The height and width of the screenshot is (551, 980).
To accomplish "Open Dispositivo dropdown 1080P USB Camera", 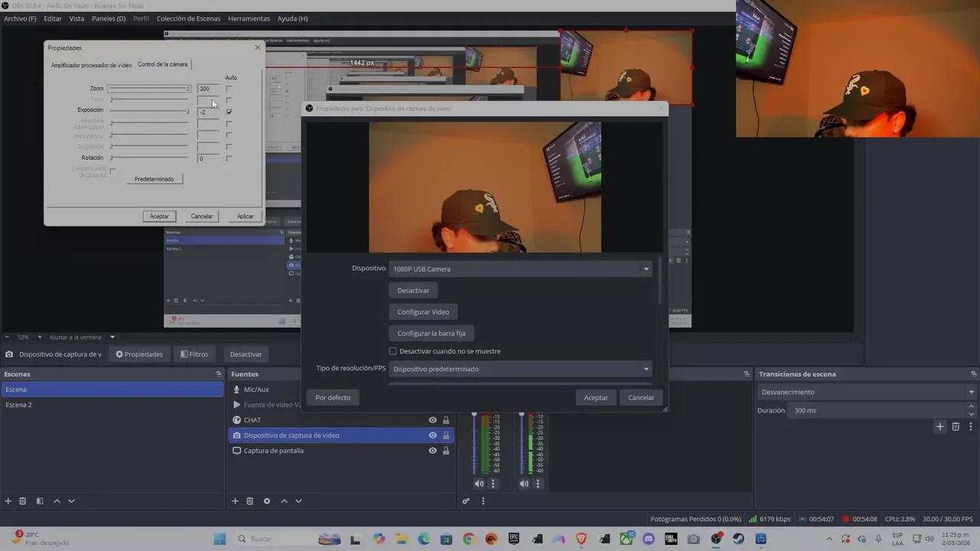I will (521, 269).
